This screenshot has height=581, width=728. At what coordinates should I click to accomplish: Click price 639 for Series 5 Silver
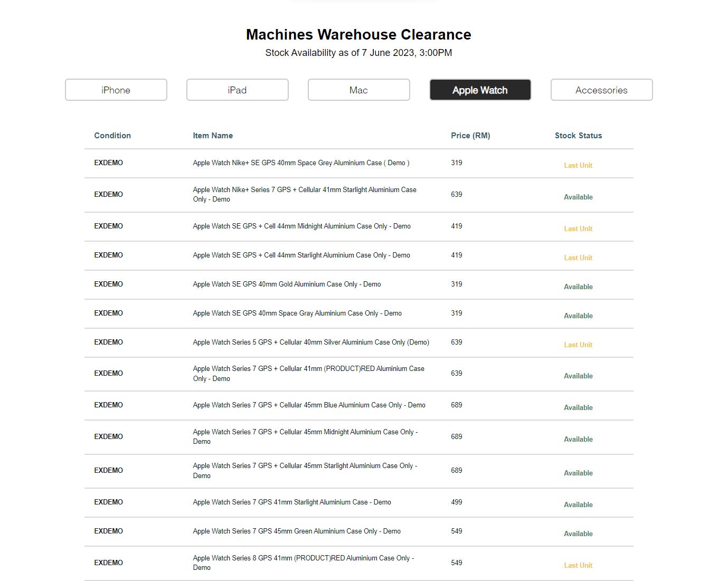[x=457, y=342]
